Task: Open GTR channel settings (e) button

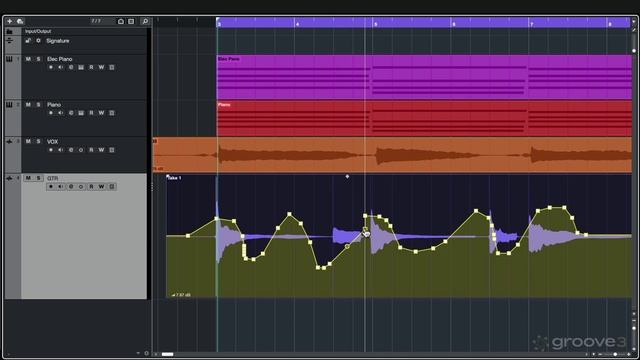Action: (x=71, y=187)
